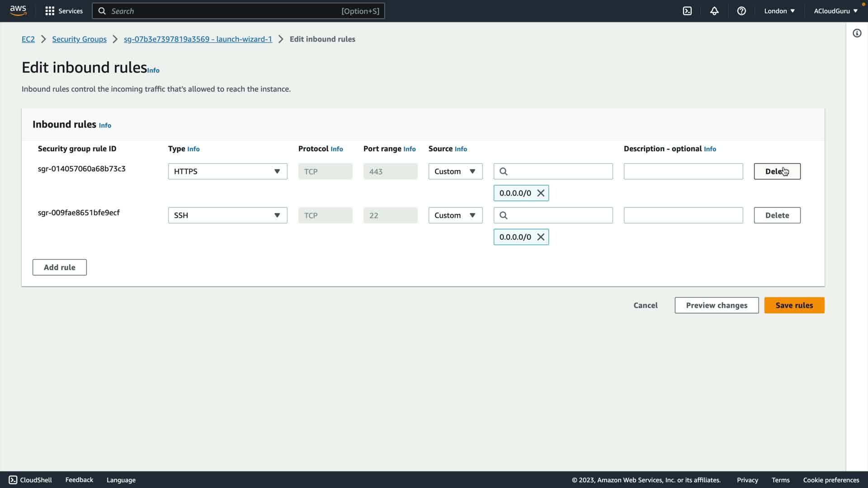Open the help question mark menu
Screen dimensions: 868x488
pos(741,11)
